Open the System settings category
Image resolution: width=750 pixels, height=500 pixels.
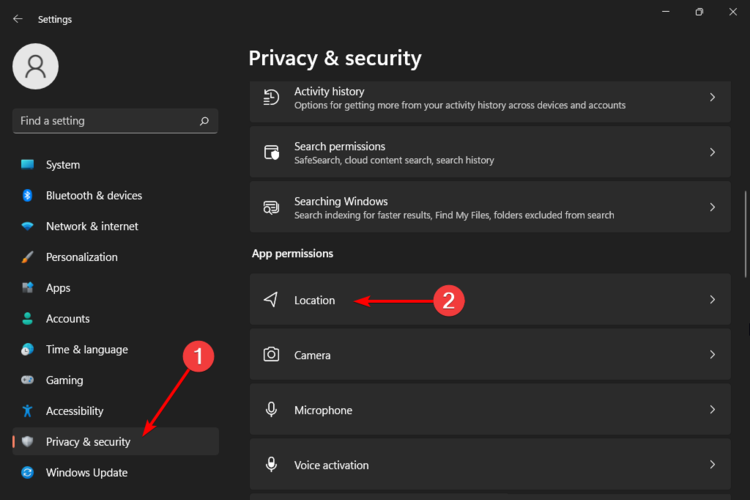tap(63, 165)
